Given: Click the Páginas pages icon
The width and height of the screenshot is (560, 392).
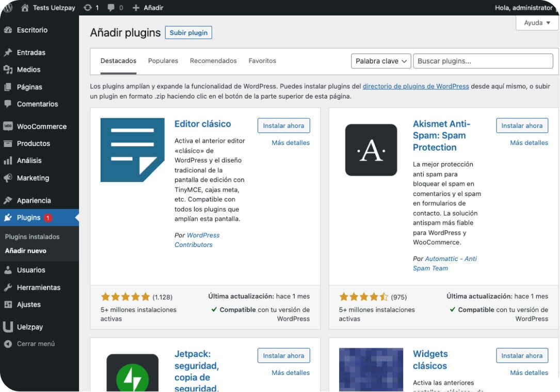Looking at the screenshot, I should coord(8,87).
